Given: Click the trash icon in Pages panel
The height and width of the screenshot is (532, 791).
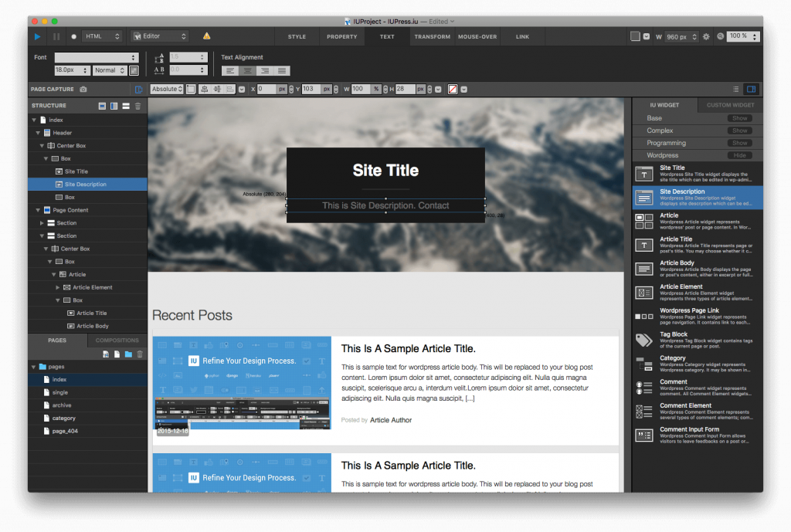Looking at the screenshot, I should [141, 354].
